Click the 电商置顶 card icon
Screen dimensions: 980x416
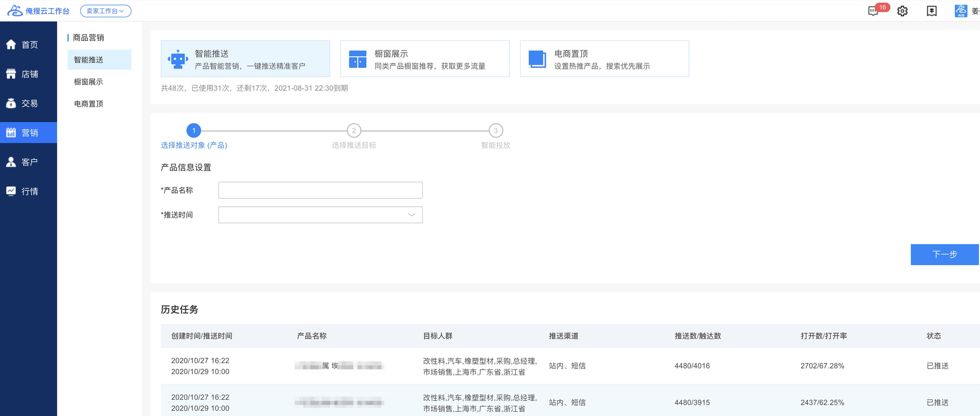(537, 59)
